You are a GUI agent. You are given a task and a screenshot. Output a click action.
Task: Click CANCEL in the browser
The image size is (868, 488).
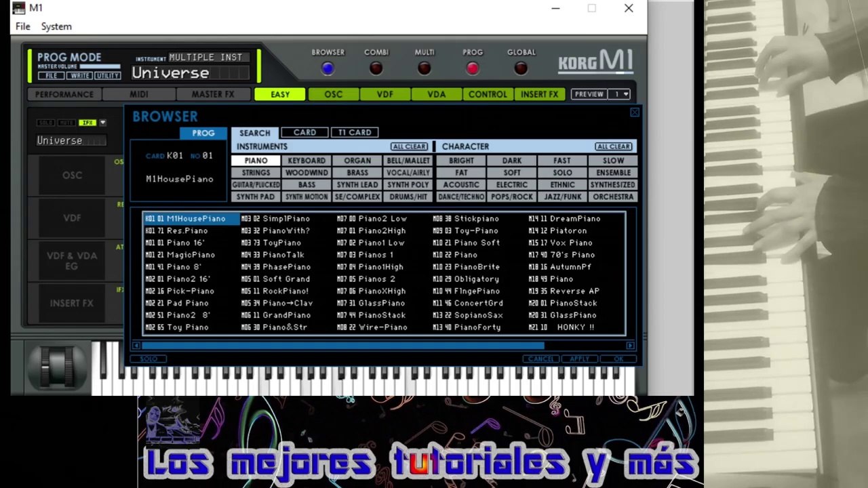click(541, 359)
